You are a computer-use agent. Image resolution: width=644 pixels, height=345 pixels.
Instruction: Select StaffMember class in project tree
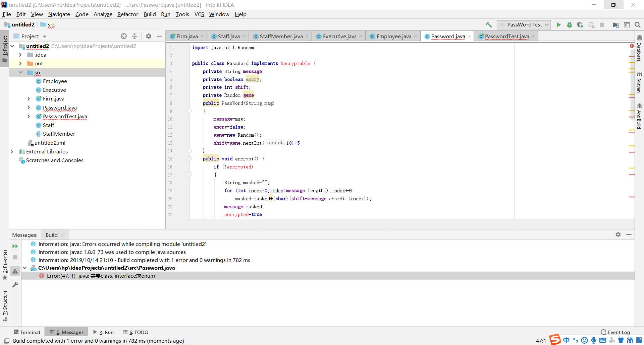point(59,134)
